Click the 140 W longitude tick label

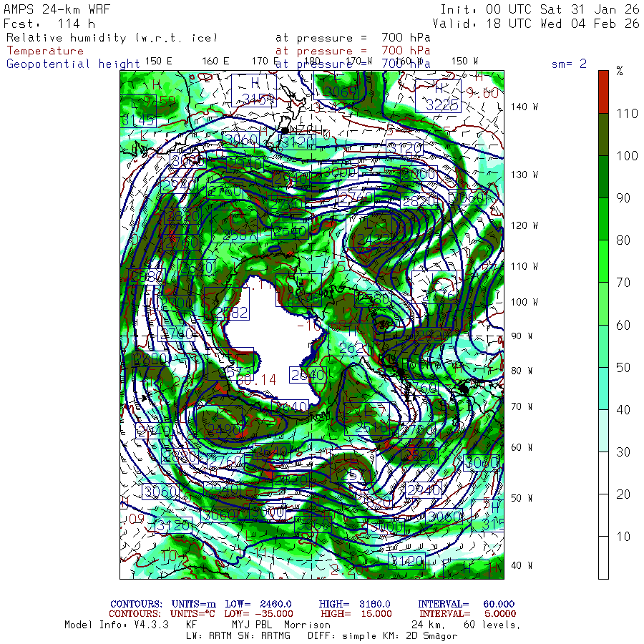(x=524, y=107)
